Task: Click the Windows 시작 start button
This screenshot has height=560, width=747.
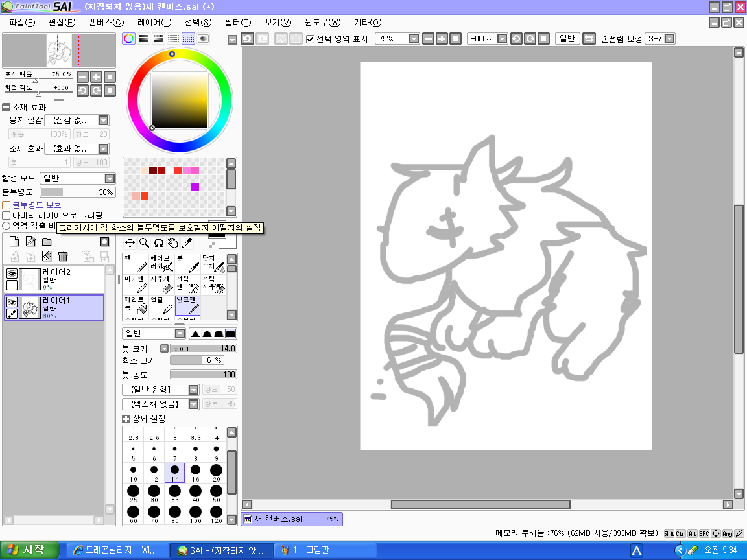Action: pos(26,550)
